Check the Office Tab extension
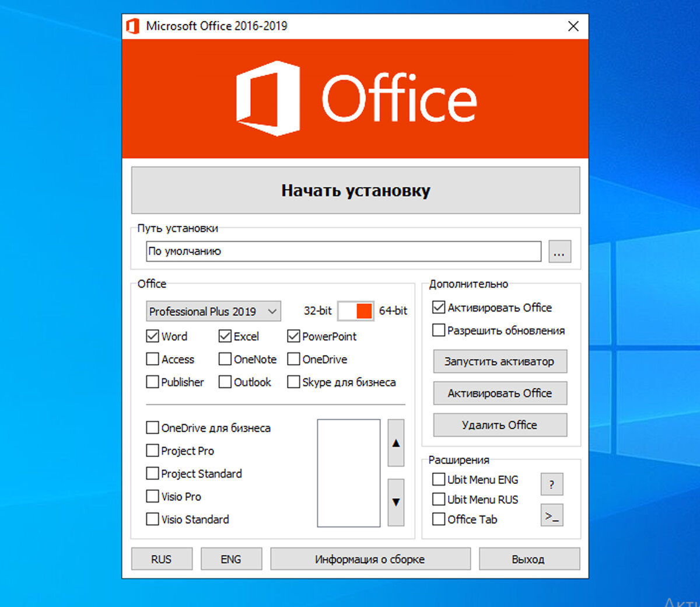This screenshot has width=700, height=607. click(439, 519)
